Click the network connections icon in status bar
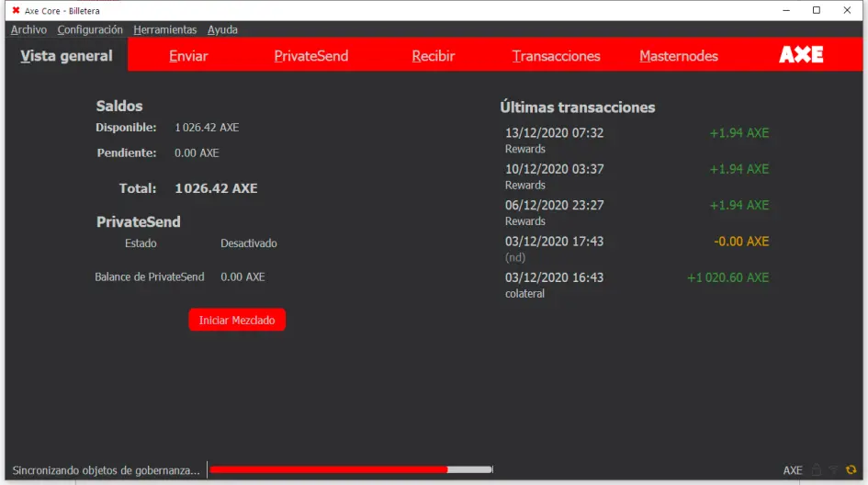The width and height of the screenshot is (868, 485). point(834,470)
